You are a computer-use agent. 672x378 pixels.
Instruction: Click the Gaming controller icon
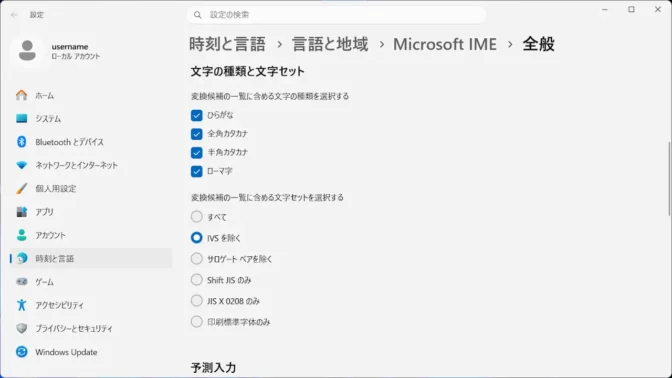pos(21,282)
